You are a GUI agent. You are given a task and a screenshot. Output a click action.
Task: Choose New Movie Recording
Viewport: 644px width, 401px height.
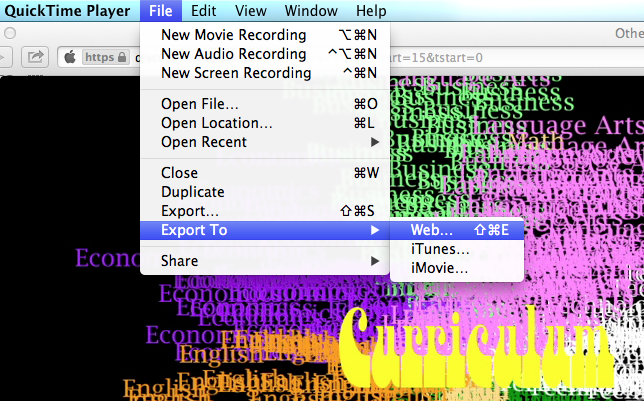tap(265, 35)
